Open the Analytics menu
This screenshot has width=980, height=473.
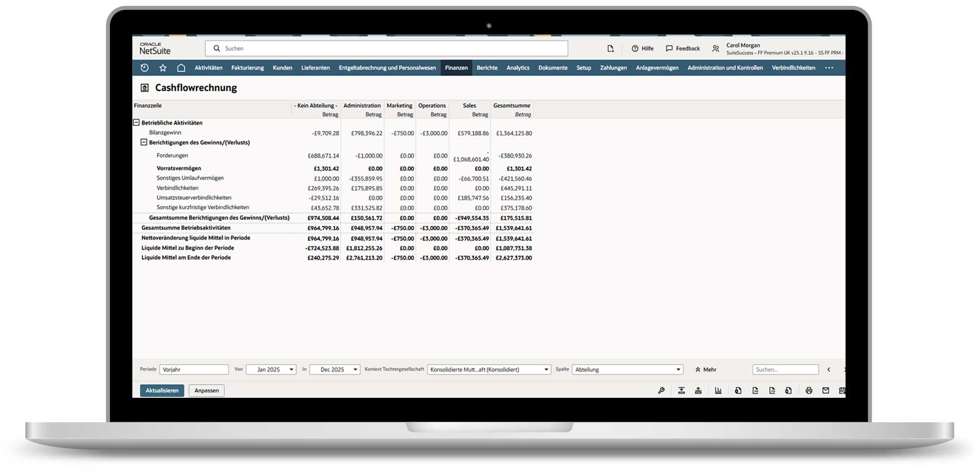(x=518, y=68)
